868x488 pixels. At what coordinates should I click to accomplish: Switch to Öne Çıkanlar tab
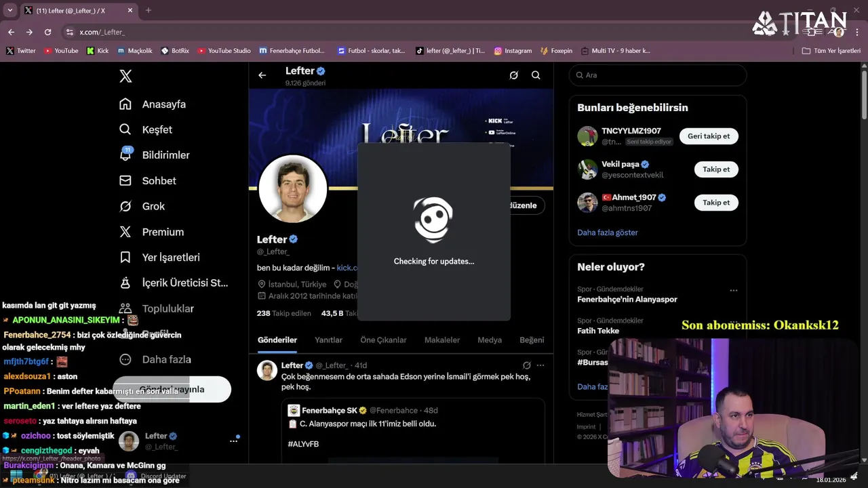383,340
